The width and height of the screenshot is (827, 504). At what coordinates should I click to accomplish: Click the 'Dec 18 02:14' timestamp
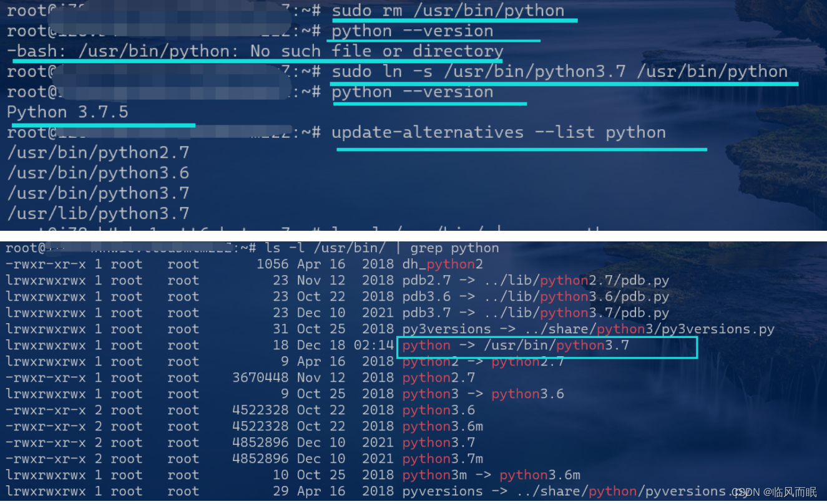(345, 346)
